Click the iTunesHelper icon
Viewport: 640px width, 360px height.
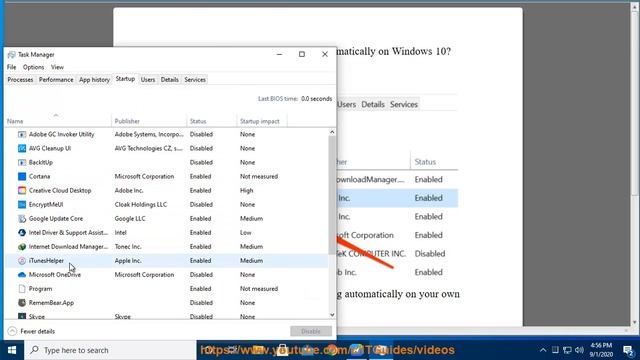22,260
